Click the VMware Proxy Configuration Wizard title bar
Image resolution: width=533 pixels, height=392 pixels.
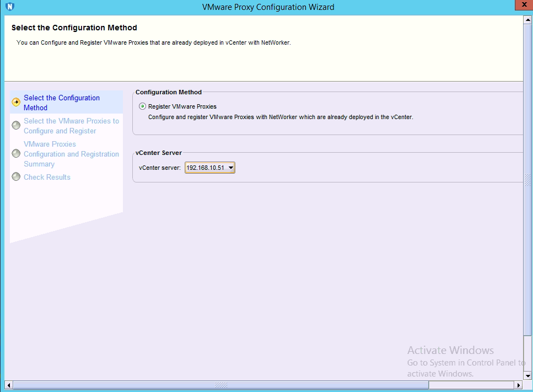click(268, 7)
